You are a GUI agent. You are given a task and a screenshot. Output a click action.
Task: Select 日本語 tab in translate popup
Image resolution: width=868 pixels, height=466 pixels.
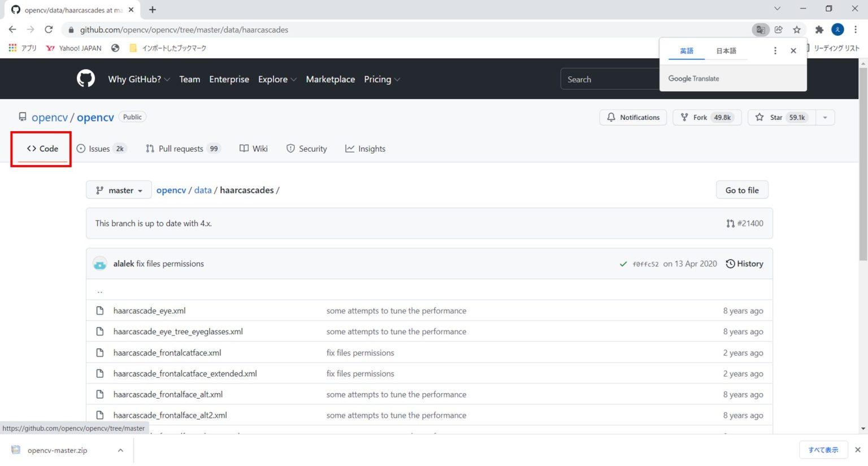click(x=726, y=51)
